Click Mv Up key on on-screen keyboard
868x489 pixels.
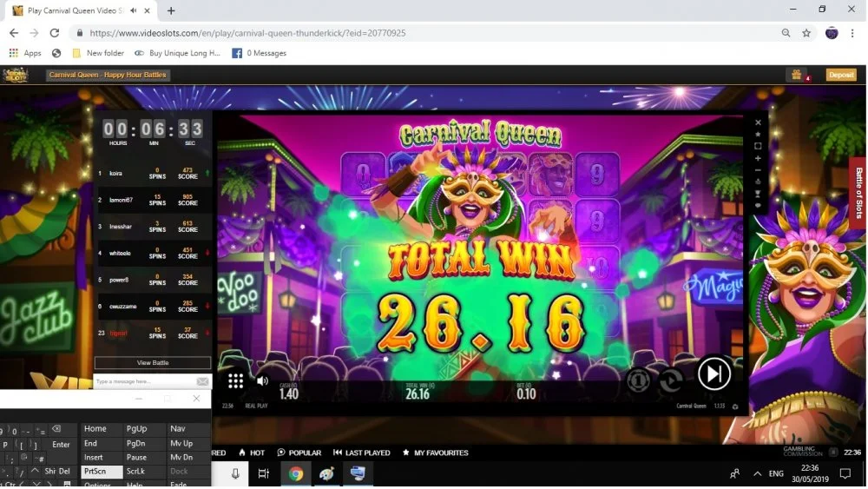(188, 443)
